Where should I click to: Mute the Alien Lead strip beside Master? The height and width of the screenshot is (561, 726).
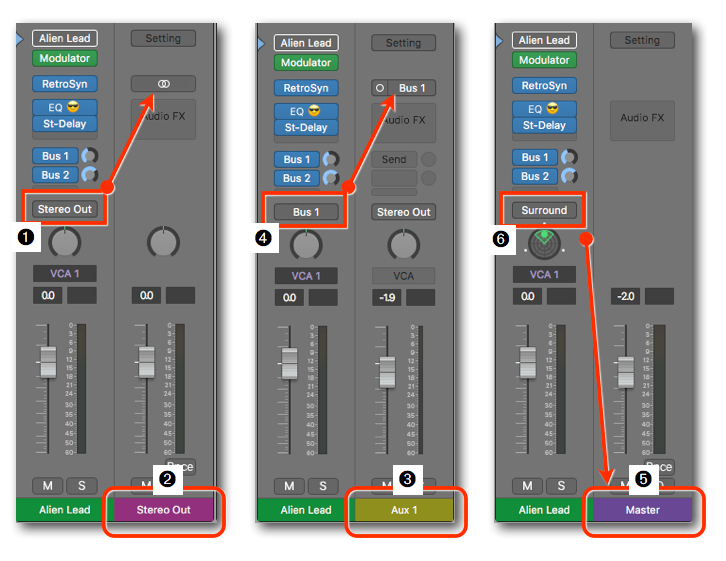click(x=528, y=486)
